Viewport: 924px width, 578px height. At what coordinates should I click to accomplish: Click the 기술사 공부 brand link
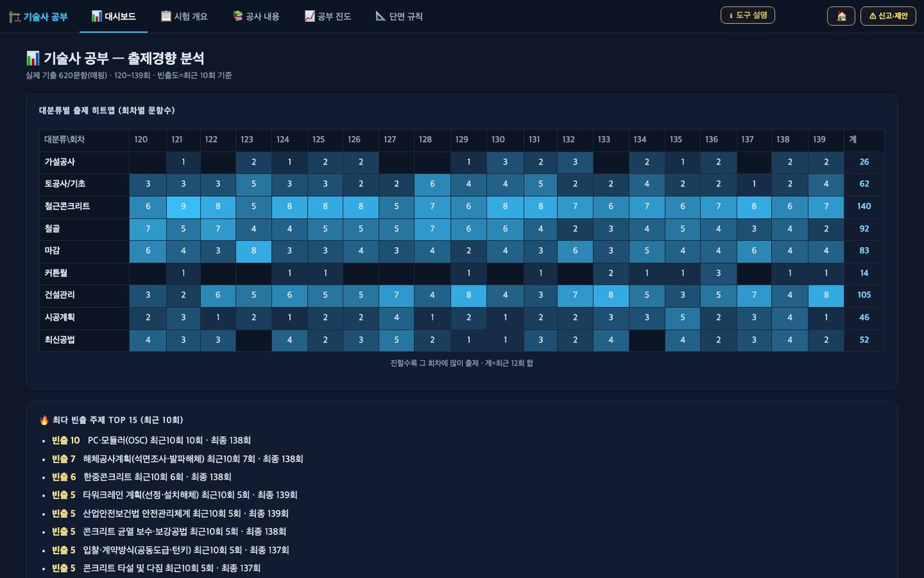[x=38, y=17]
